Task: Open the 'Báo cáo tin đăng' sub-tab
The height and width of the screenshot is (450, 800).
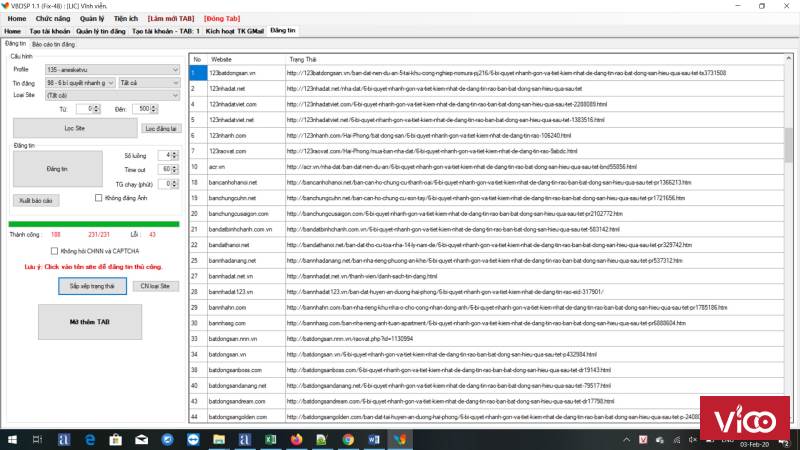Action: 53,44
